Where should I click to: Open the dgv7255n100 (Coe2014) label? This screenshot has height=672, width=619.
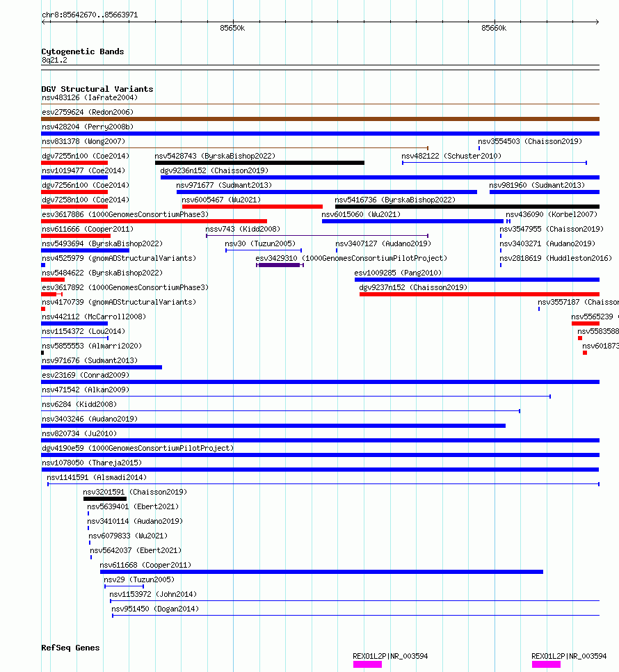[86, 156]
